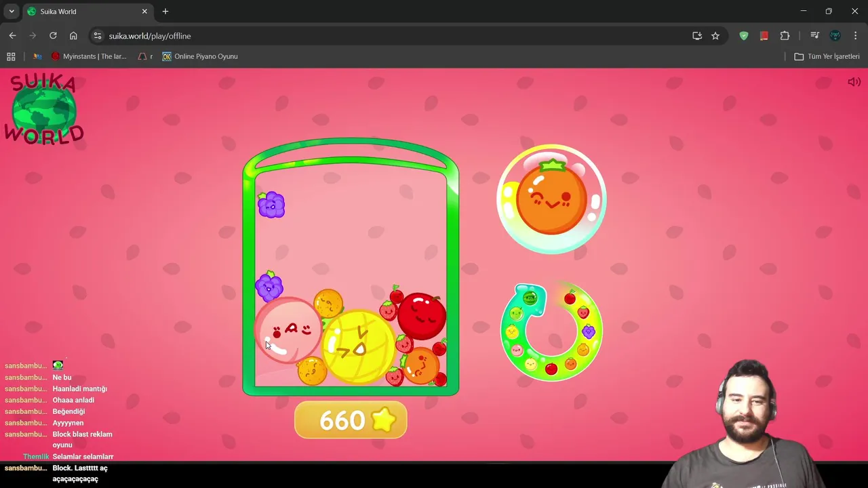The image size is (868, 488).
Task: Click the chat message 'Ayyyynen'
Action: [68, 423]
